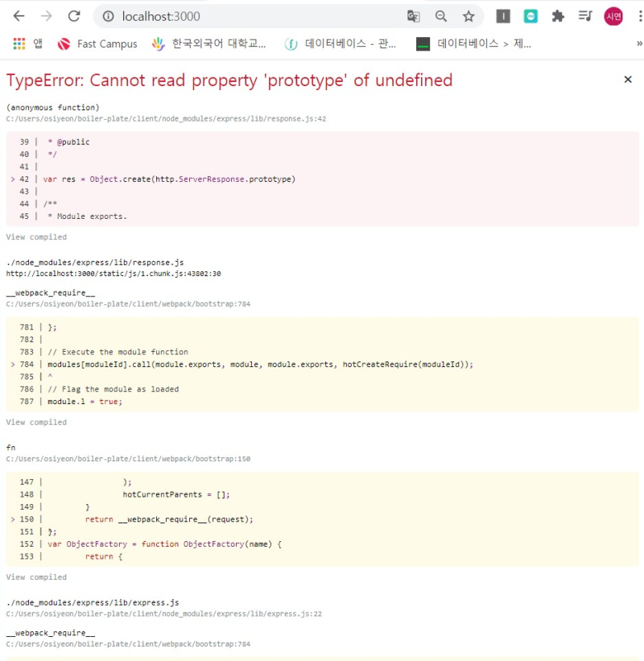Image resolution: width=644 pixels, height=661 pixels.
Task: Open the zoom magnifier control
Action: (x=441, y=16)
